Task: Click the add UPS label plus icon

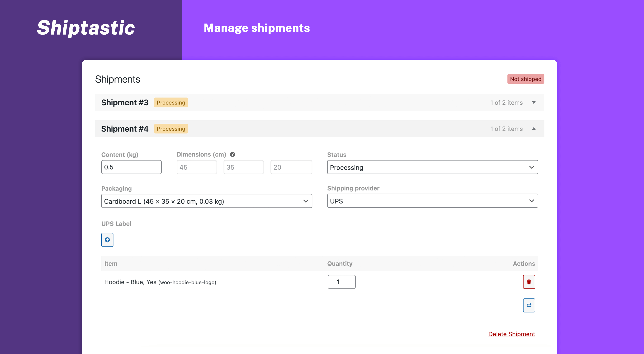Action: click(x=107, y=240)
